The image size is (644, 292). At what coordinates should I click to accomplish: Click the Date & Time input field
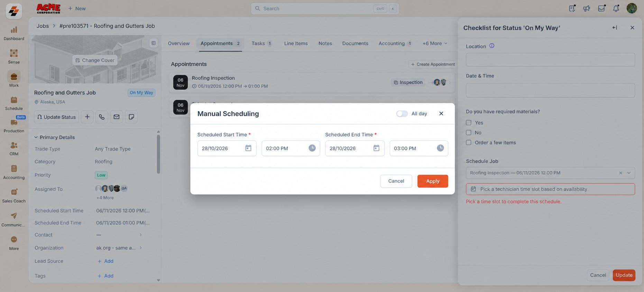[x=550, y=90]
